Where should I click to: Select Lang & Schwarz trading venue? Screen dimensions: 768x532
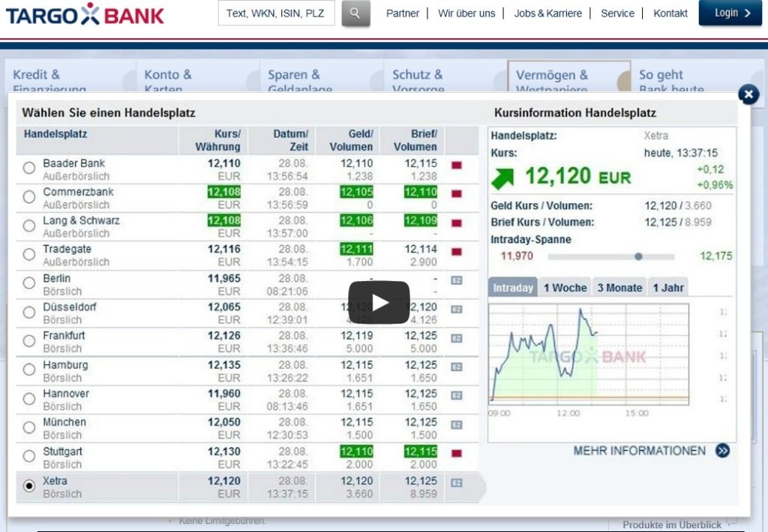tap(29, 226)
